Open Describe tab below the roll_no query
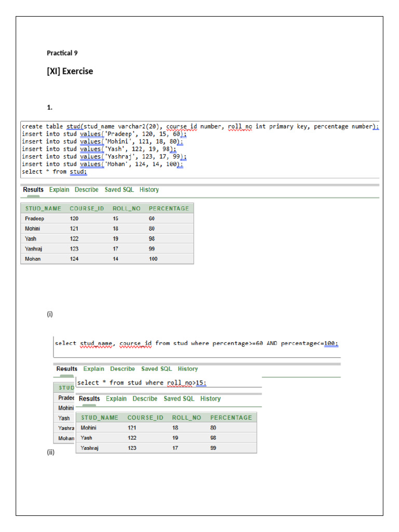Image resolution: width=399 pixels, height=532 pixels. [x=145, y=398]
